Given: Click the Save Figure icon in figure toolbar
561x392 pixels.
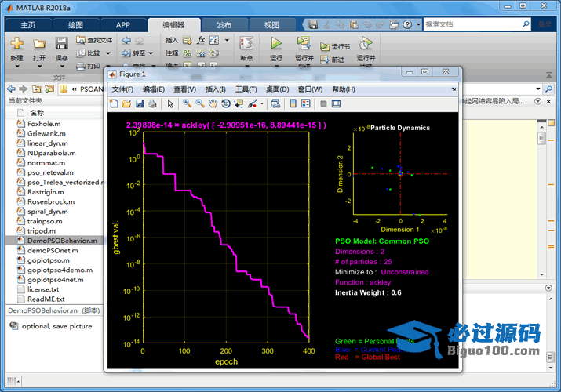Looking at the screenshot, I should (140, 103).
